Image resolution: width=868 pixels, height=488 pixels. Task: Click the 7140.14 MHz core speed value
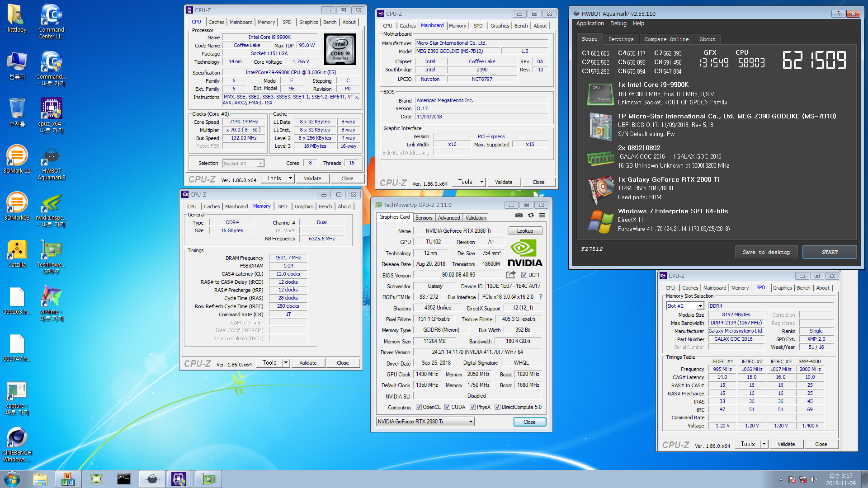pyautogui.click(x=244, y=122)
